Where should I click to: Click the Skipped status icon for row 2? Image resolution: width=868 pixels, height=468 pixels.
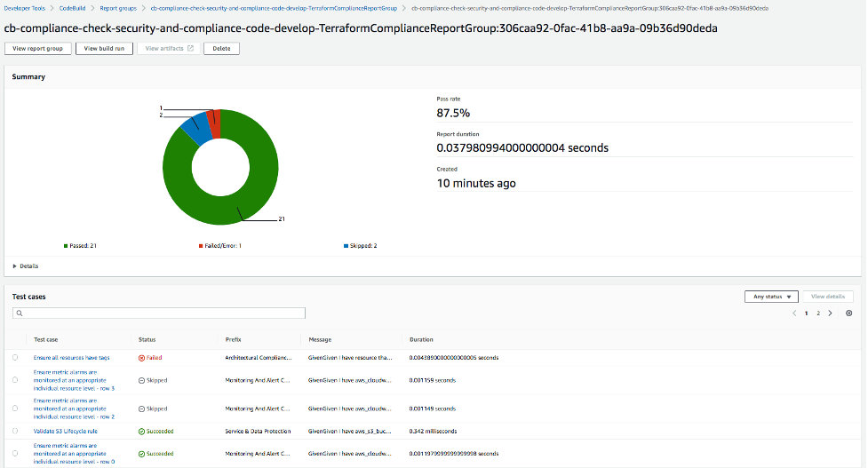[142, 409]
